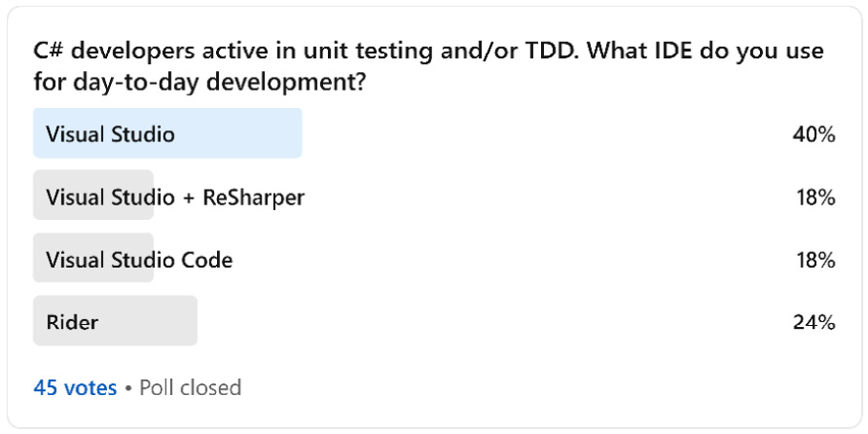Viewport: 868px width, 434px height.
Task: Click the 40% result for Visual Studio
Action: [x=814, y=134]
